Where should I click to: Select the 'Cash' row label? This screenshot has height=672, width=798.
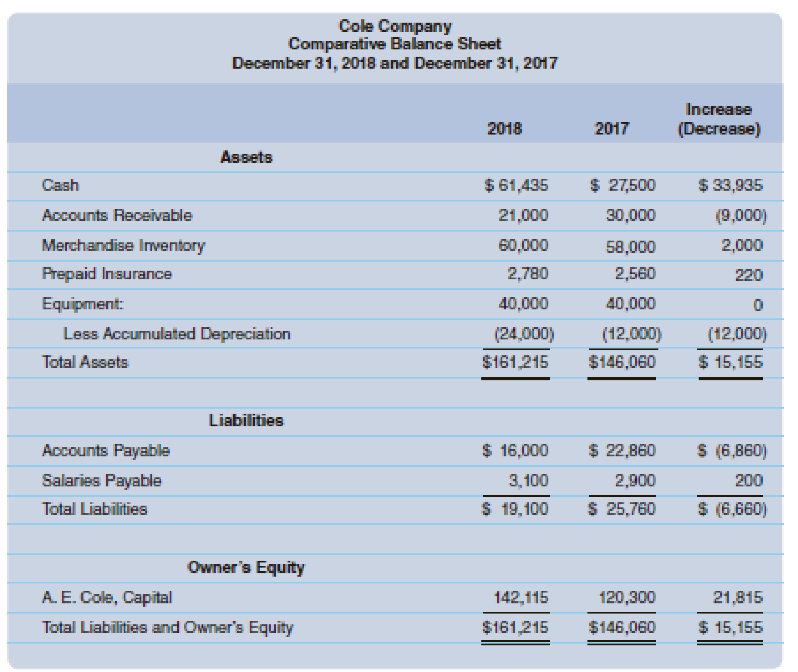point(60,185)
